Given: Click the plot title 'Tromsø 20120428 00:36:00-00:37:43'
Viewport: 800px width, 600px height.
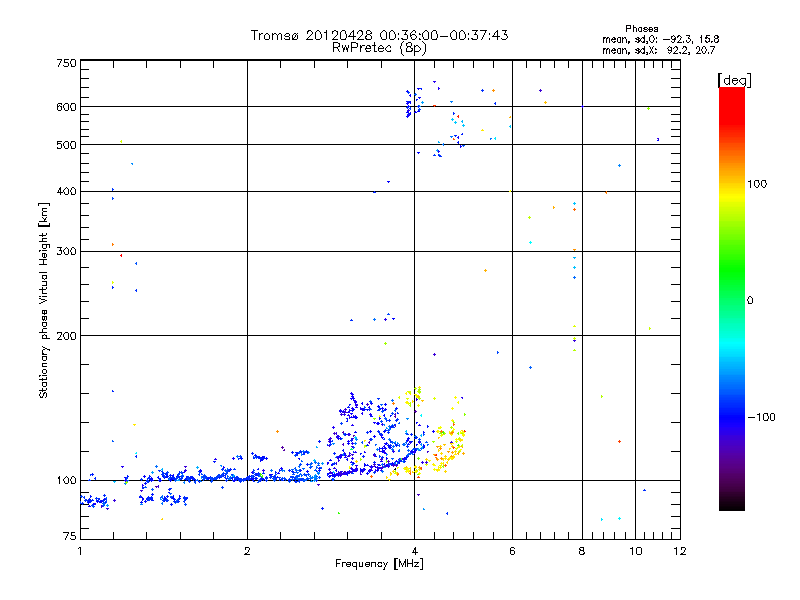Looking at the screenshot, I should click(x=379, y=35).
